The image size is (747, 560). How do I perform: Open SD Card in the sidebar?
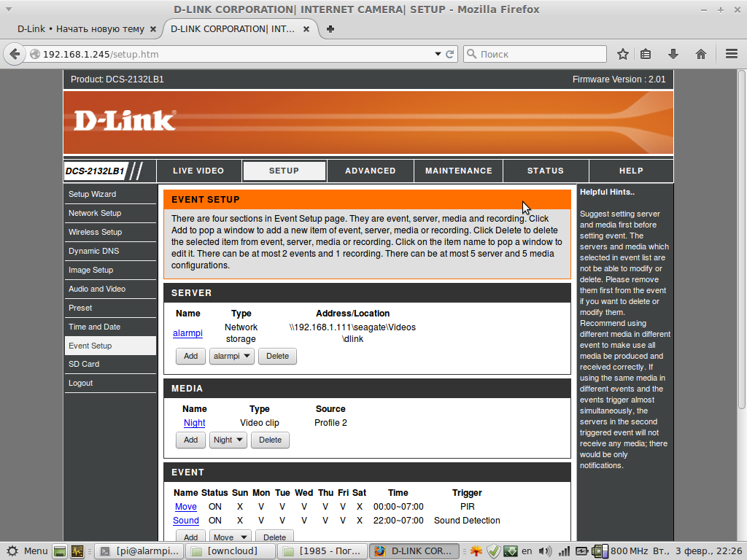(110, 365)
